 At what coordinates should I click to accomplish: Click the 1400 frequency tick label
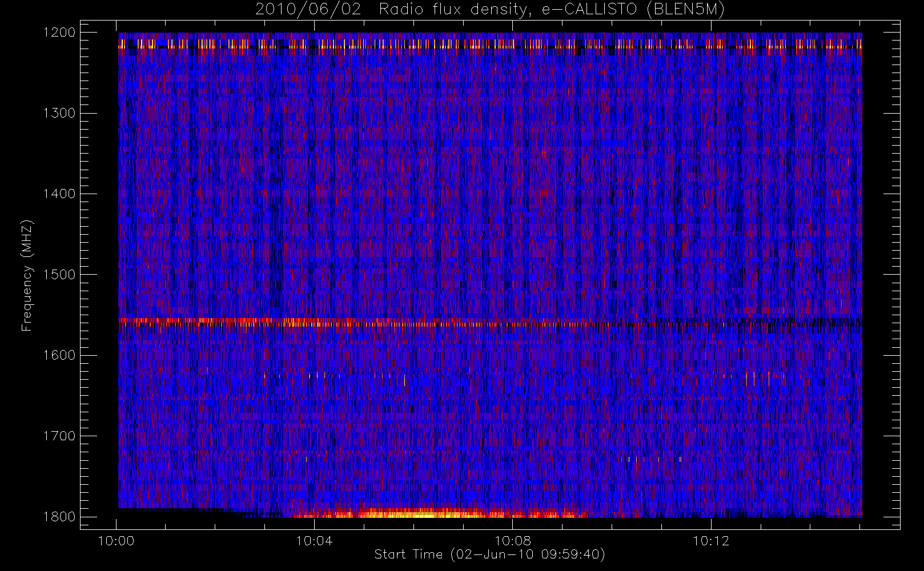pos(59,194)
